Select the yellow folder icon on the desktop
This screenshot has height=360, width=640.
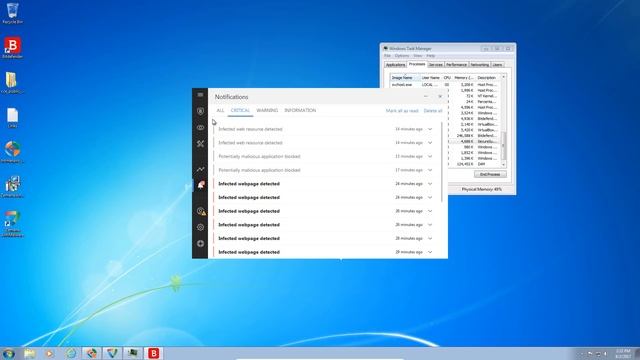pyautogui.click(x=11, y=80)
